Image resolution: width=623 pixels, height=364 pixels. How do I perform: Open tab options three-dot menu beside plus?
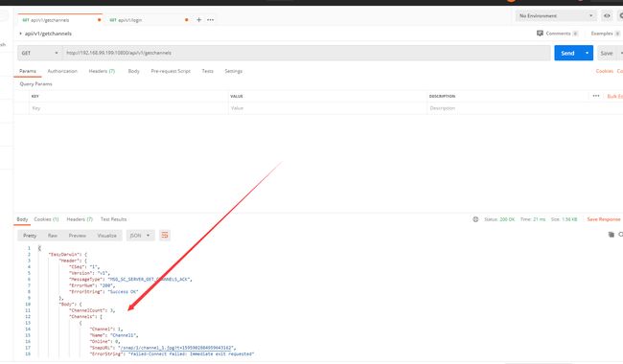(x=210, y=20)
